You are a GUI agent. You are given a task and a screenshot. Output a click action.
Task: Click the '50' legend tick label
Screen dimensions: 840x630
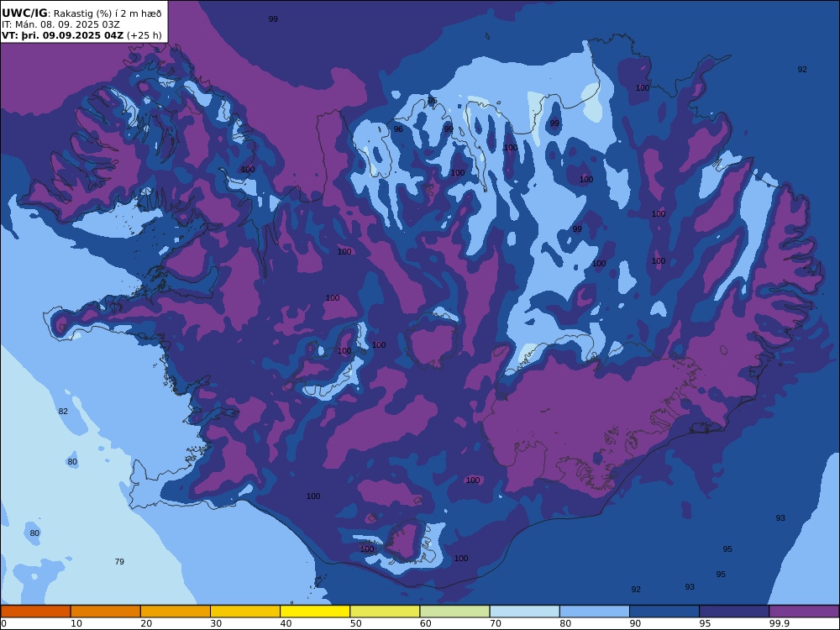coord(355,623)
